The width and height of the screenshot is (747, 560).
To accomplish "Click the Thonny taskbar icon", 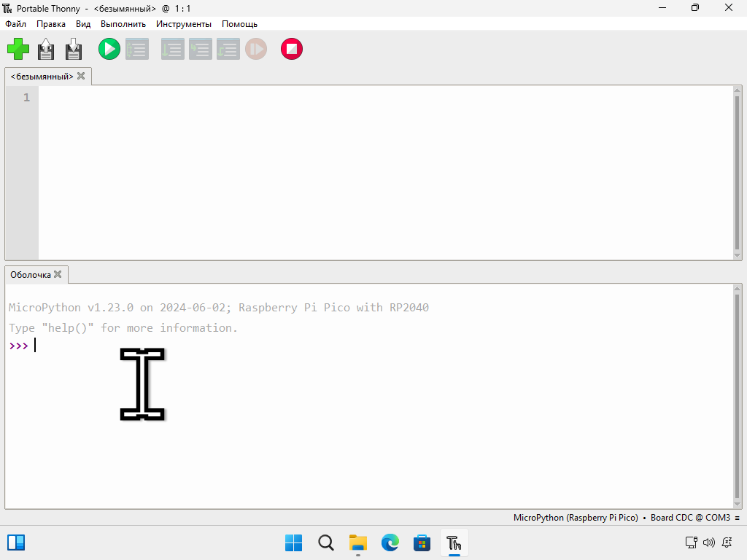I will click(454, 542).
